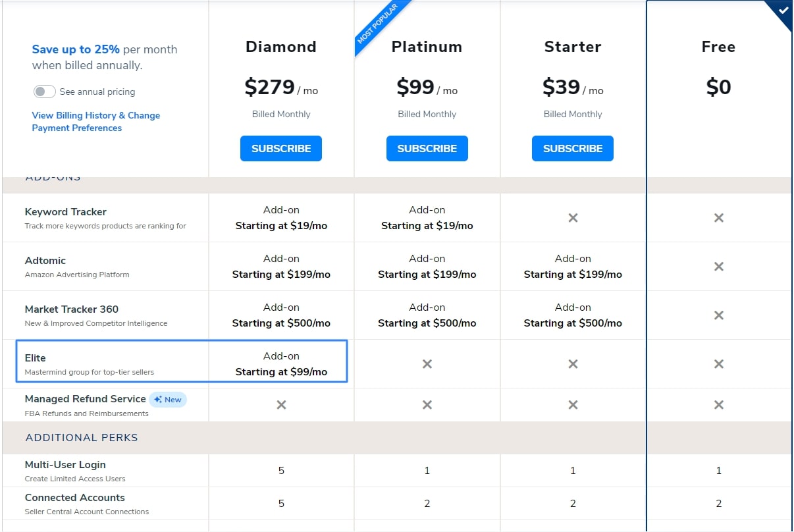Viewport: 794px width, 532px height.
Task: Click Diamond Elite add-on at $99/mo
Action: click(x=281, y=364)
